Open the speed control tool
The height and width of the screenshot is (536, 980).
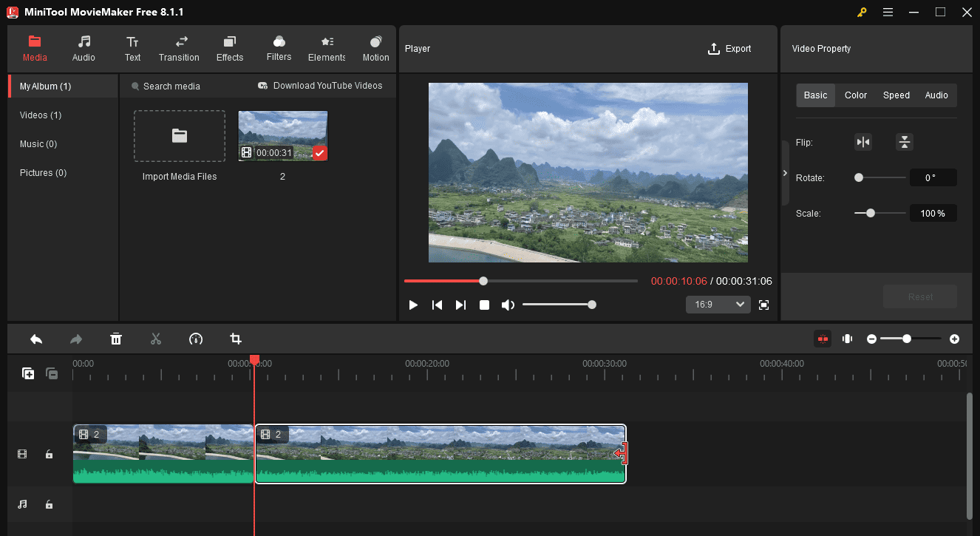click(196, 339)
